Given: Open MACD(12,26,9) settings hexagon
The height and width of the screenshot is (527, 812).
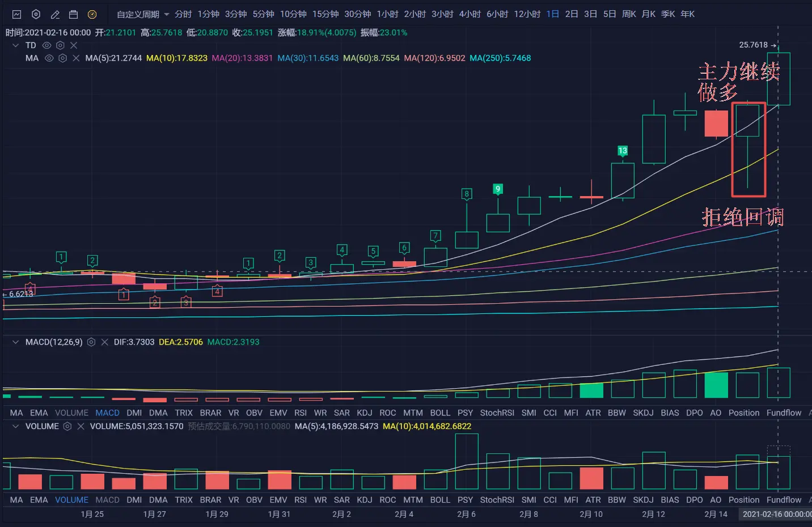Looking at the screenshot, I should tap(91, 342).
